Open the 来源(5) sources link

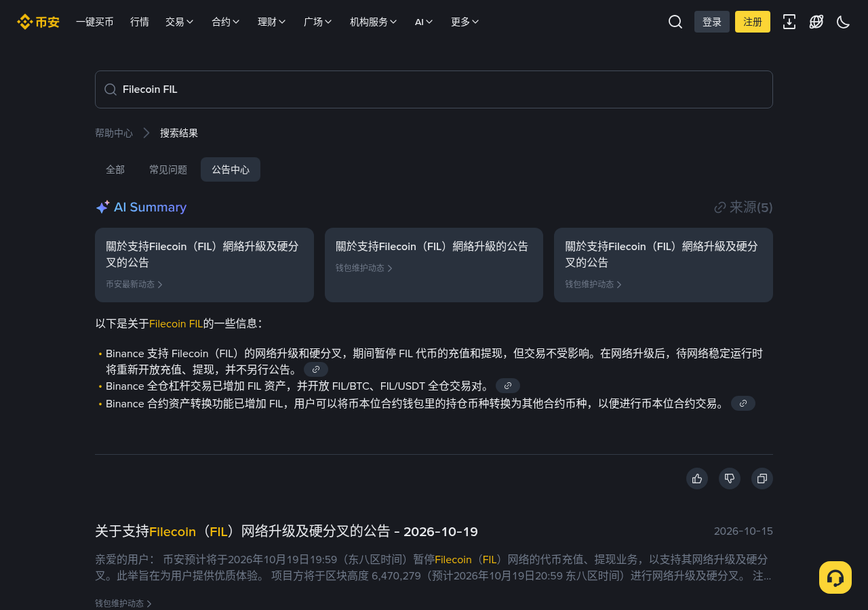[744, 207]
